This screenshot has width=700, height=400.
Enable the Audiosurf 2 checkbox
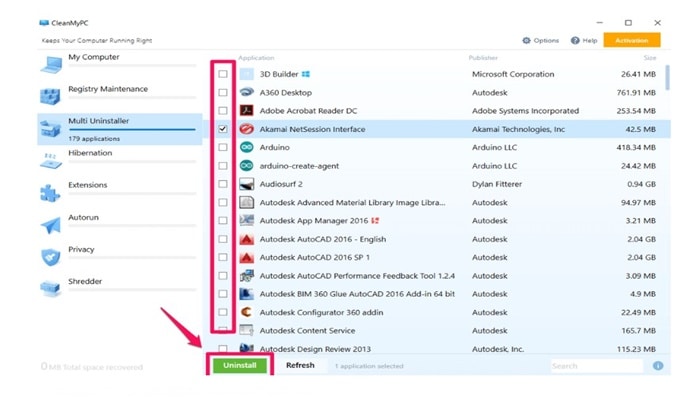coord(223,184)
